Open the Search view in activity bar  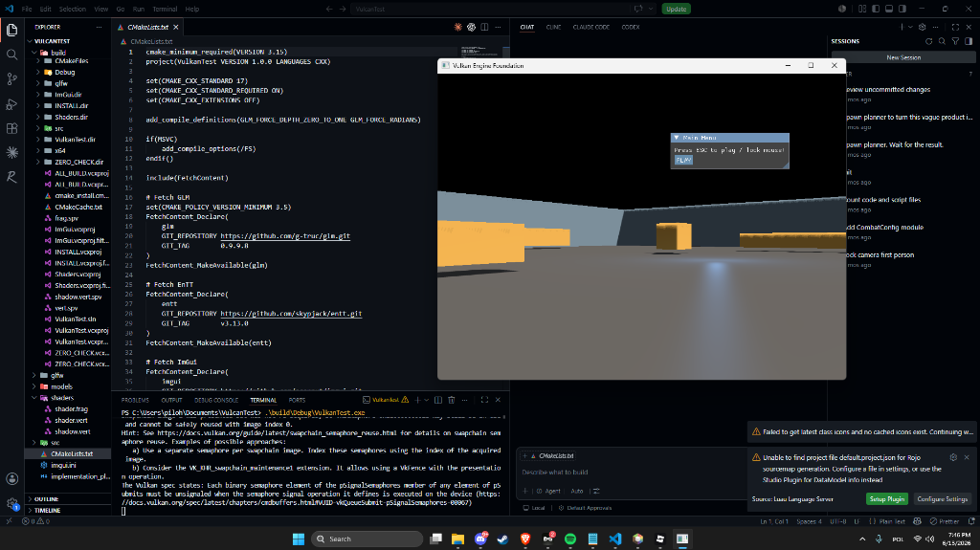coord(11,55)
